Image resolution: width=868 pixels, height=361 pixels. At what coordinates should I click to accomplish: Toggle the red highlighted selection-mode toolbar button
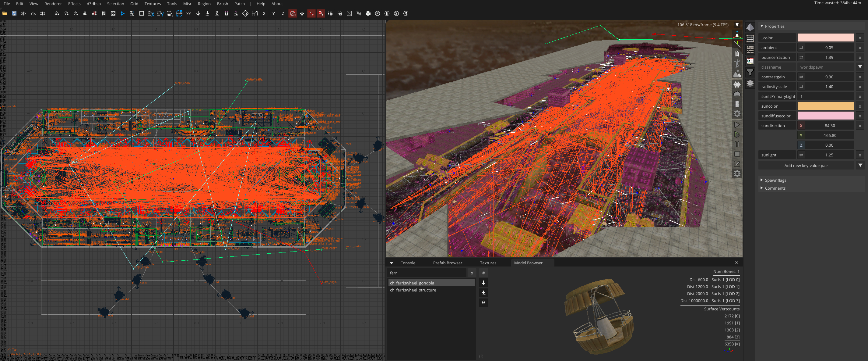point(321,13)
